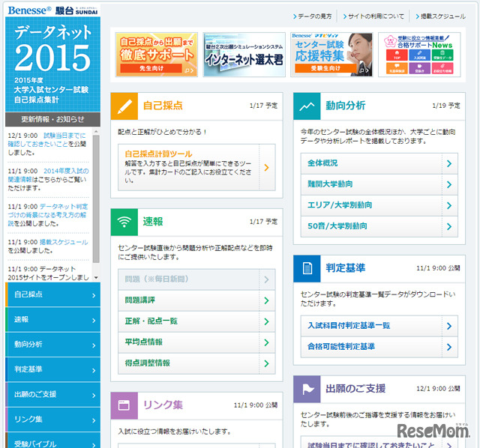Click the teal chart 動向分析 icon

[307, 106]
